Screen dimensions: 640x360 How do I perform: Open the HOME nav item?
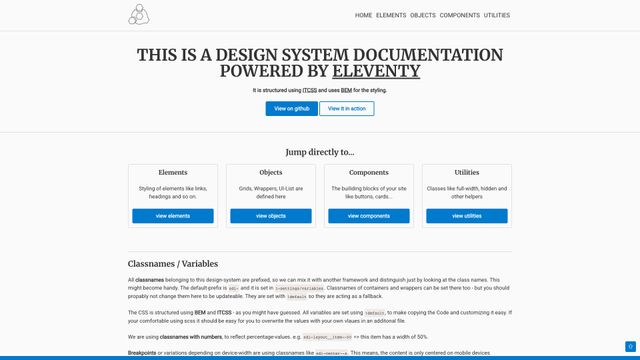point(363,15)
